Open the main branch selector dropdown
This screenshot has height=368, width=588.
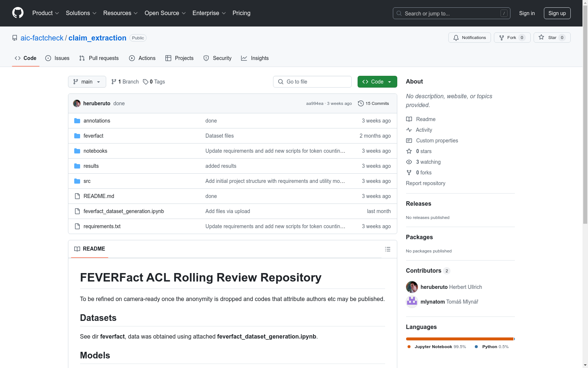(87, 82)
